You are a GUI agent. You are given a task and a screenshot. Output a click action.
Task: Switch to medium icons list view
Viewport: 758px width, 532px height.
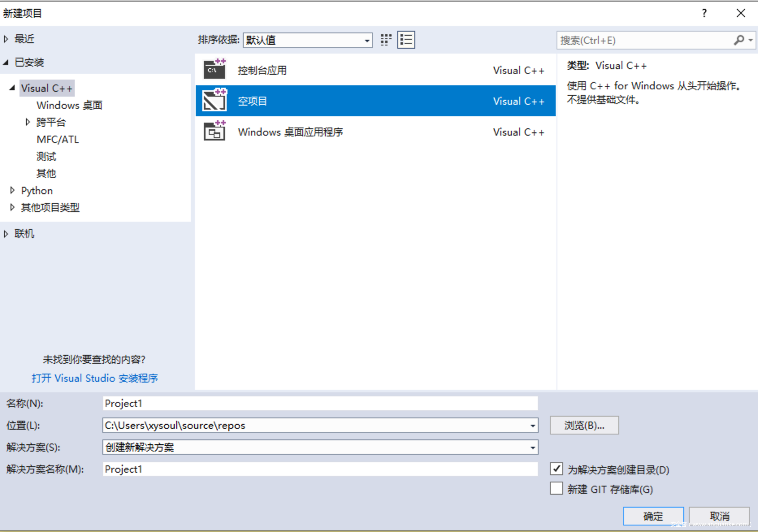point(406,40)
